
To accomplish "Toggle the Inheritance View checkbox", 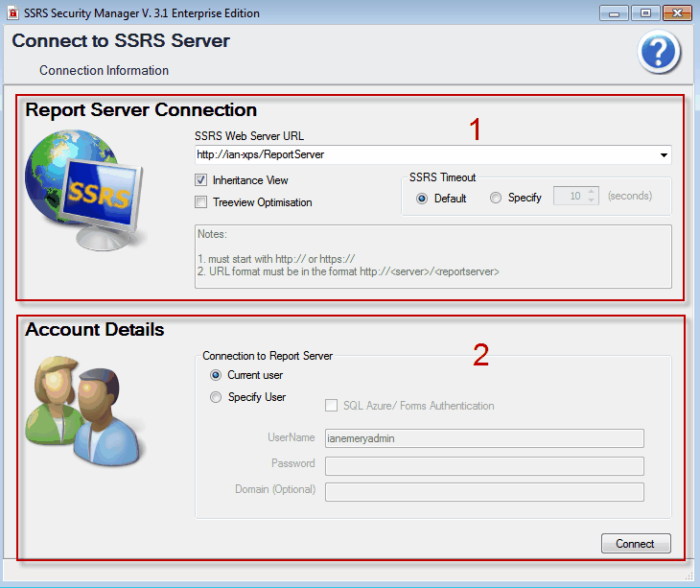I will click(201, 180).
